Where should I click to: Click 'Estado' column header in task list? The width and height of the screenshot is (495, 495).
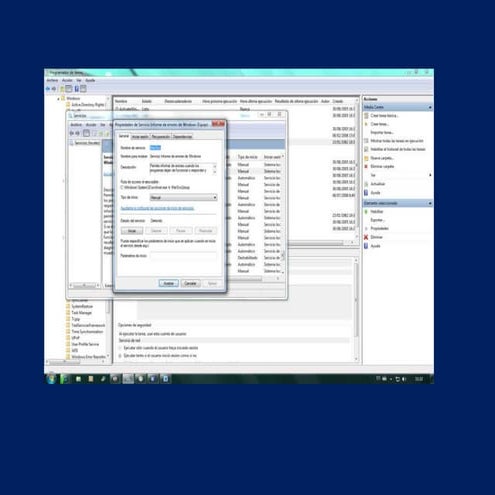pos(147,101)
